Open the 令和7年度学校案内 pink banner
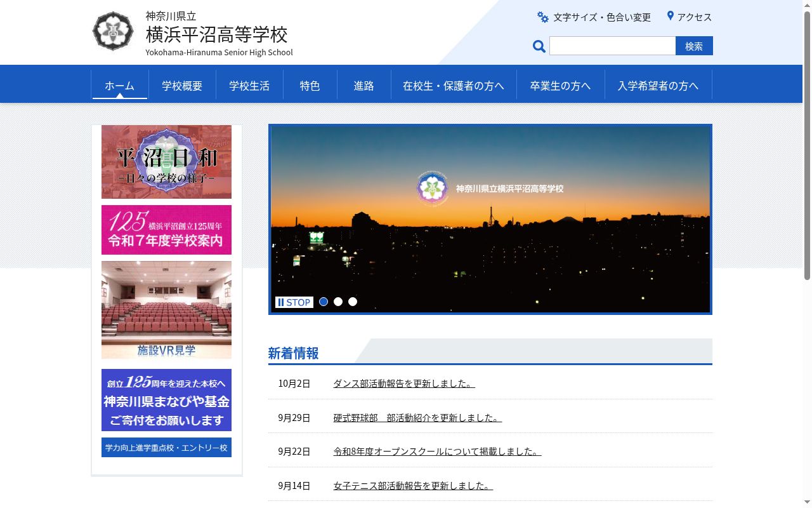Image resolution: width=812 pixels, height=508 pixels. click(166, 230)
